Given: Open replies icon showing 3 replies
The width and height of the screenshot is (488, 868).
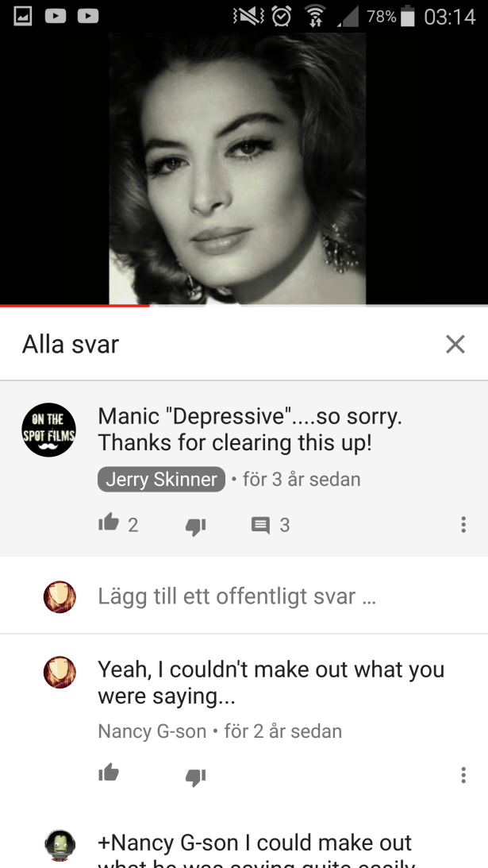Looking at the screenshot, I should (x=260, y=525).
